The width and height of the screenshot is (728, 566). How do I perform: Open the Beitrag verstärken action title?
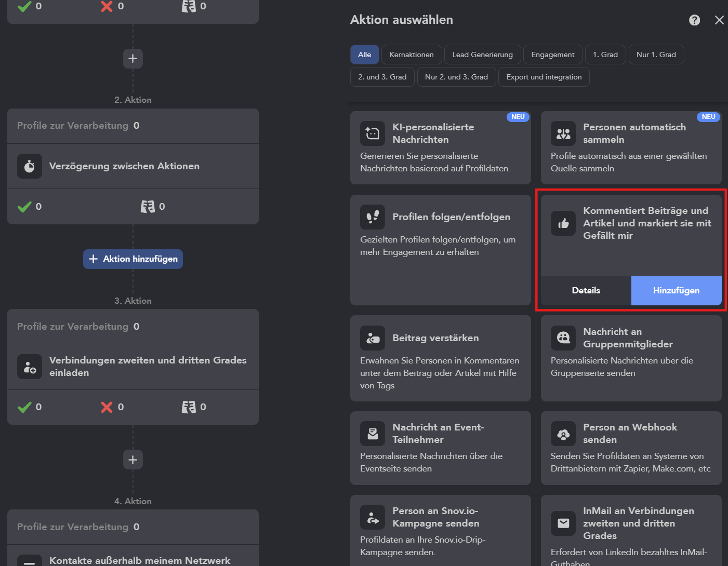click(x=435, y=338)
